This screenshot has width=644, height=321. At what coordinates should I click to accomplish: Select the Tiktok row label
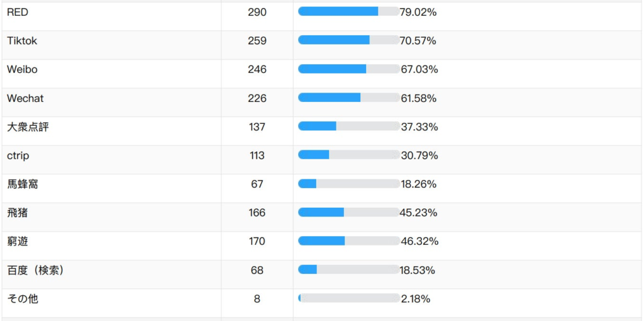click(22, 41)
